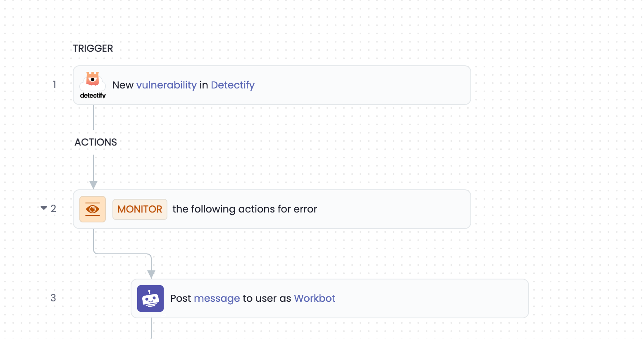
Task: Click the ACTIONS section heading
Action: click(x=96, y=142)
